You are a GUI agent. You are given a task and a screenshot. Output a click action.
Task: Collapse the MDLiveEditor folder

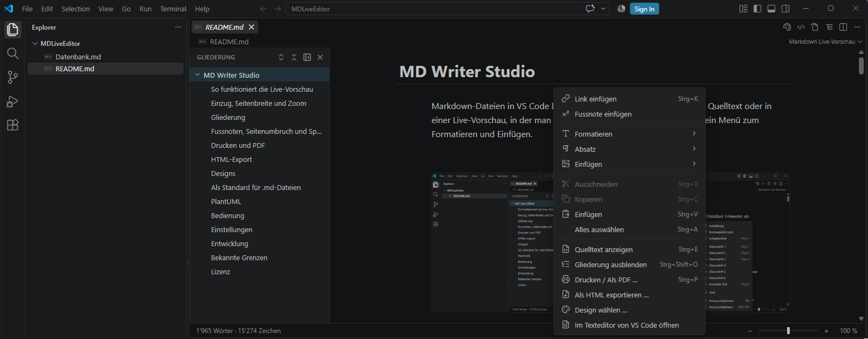point(35,44)
